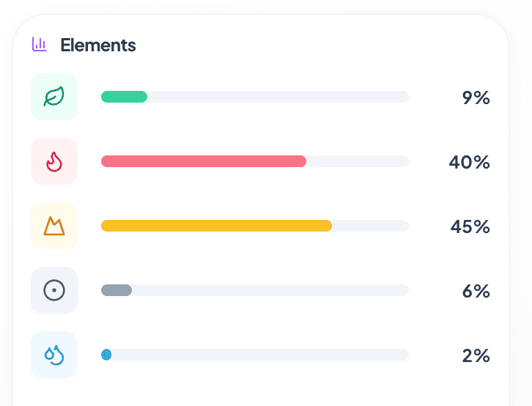Click the 9% value label

click(x=476, y=97)
